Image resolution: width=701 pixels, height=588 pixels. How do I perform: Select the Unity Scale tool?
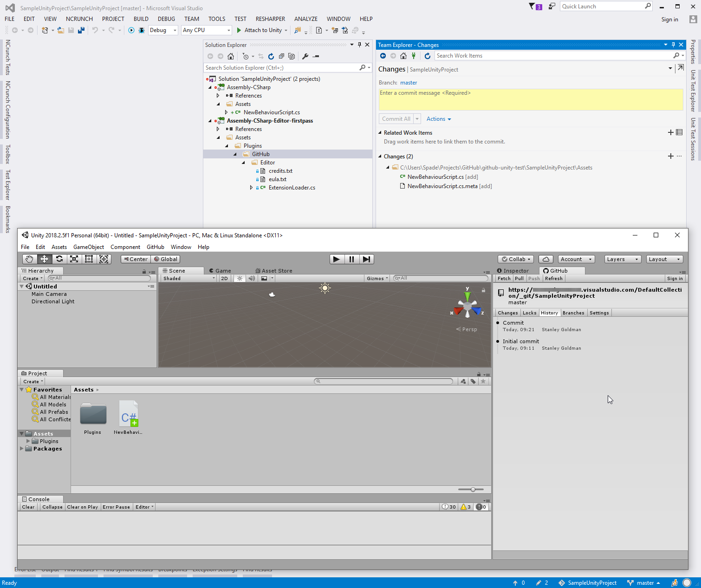[x=74, y=259]
